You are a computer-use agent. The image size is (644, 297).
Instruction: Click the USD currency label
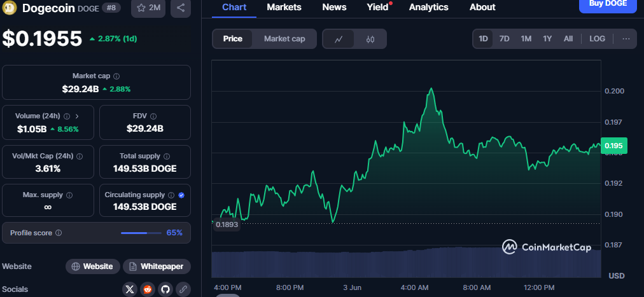click(616, 275)
